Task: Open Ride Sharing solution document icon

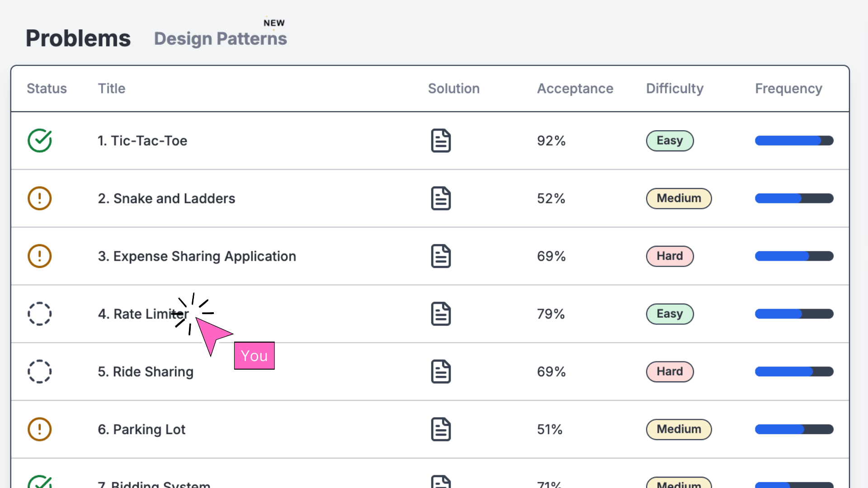Action: coord(441,371)
